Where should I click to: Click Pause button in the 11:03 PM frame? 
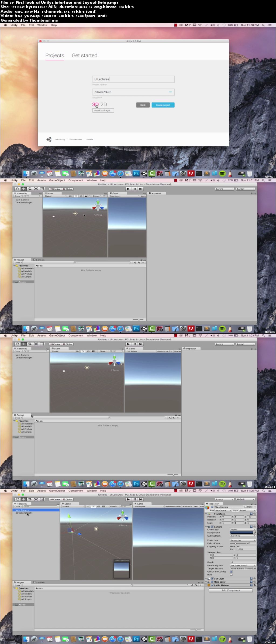point(134,344)
